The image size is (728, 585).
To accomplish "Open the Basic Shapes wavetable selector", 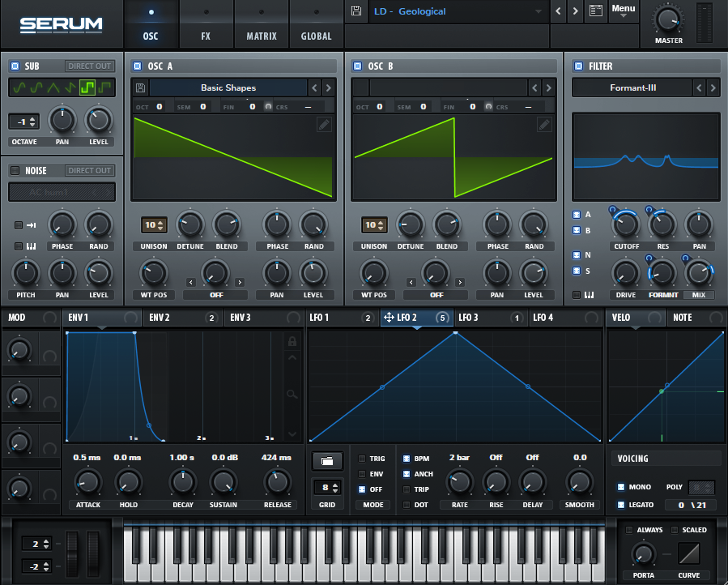I will pyautogui.click(x=228, y=88).
